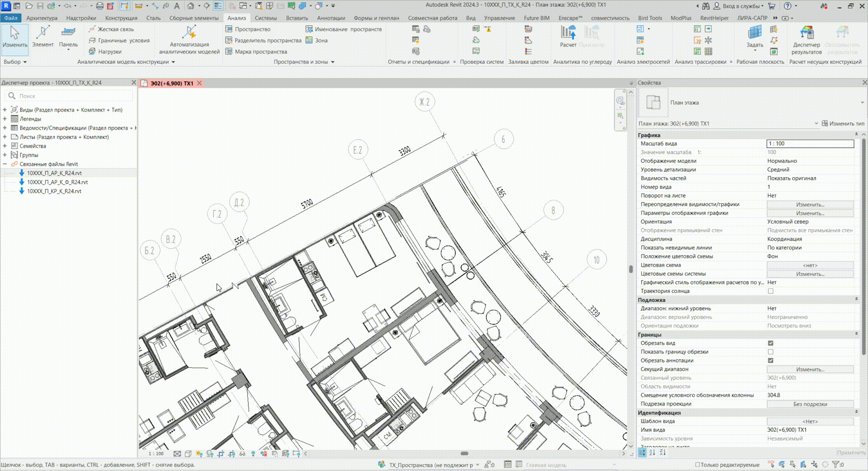Click the Расчет analysis icon
The width and height of the screenshot is (868, 471).
tap(568, 32)
